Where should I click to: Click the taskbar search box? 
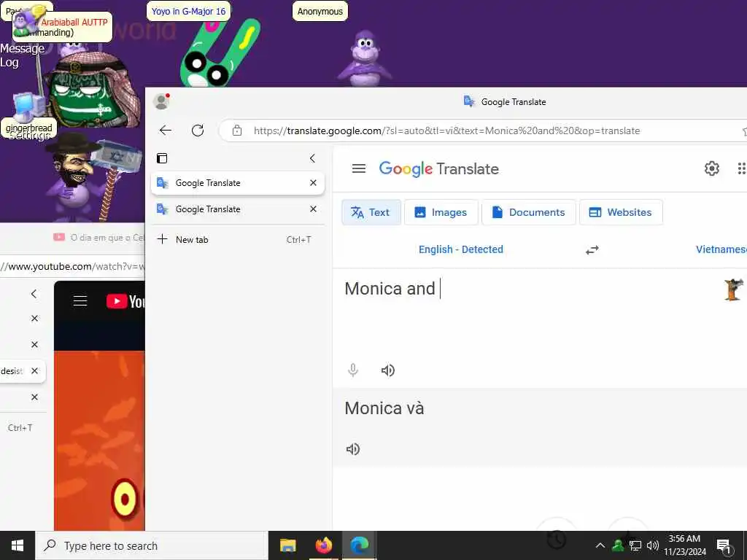(152, 545)
